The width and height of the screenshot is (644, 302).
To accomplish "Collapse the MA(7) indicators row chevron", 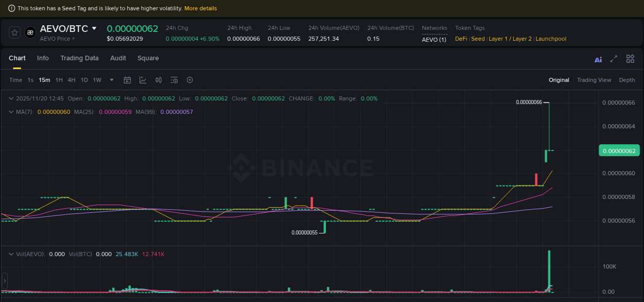I will point(11,111).
